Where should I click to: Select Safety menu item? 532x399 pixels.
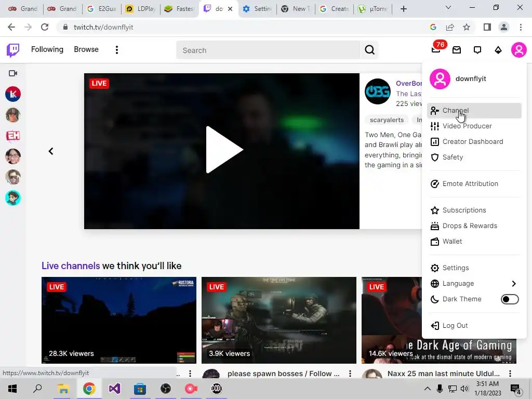pyautogui.click(x=474, y=157)
